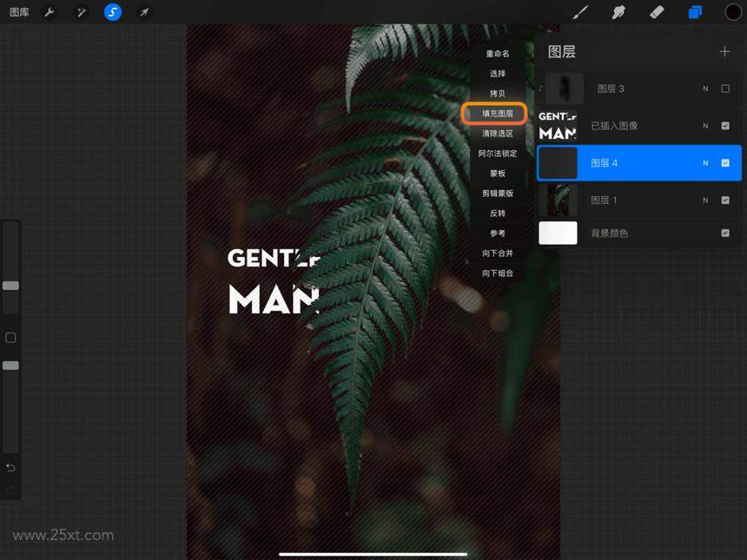
Task: Choose 阿尔法锁定 from the layer menu
Action: coord(498,154)
